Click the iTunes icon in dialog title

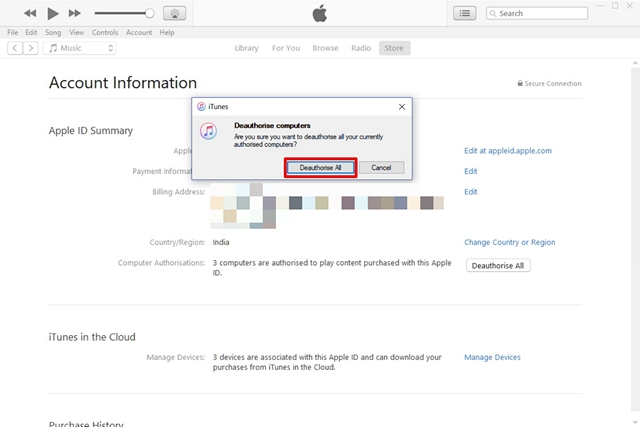[x=201, y=107]
